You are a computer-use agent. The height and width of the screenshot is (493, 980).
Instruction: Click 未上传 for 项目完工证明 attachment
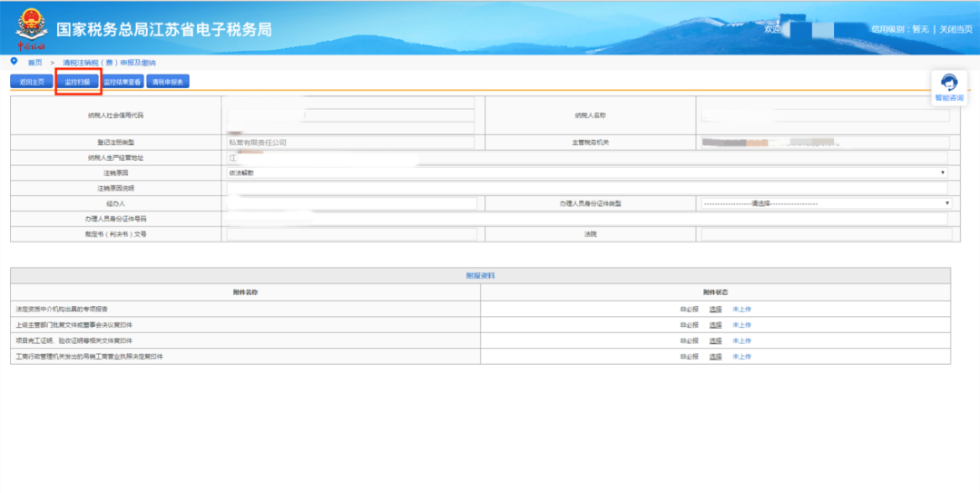(742, 340)
